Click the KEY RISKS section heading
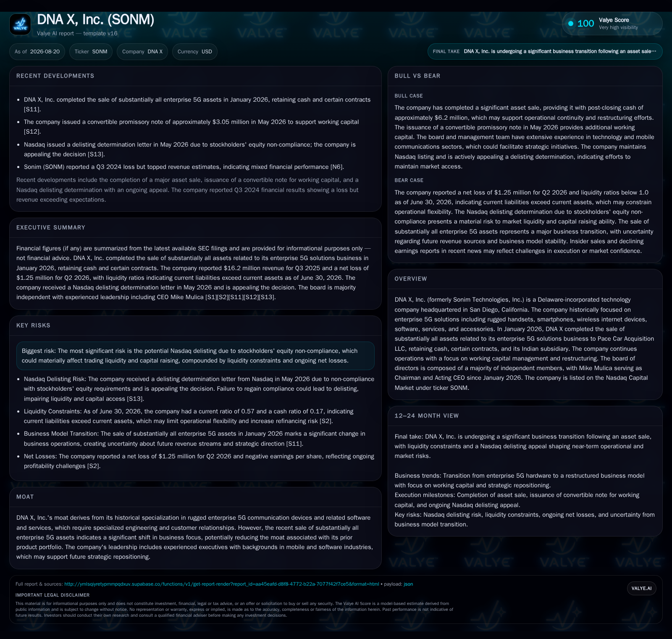The image size is (672, 639). tap(33, 326)
